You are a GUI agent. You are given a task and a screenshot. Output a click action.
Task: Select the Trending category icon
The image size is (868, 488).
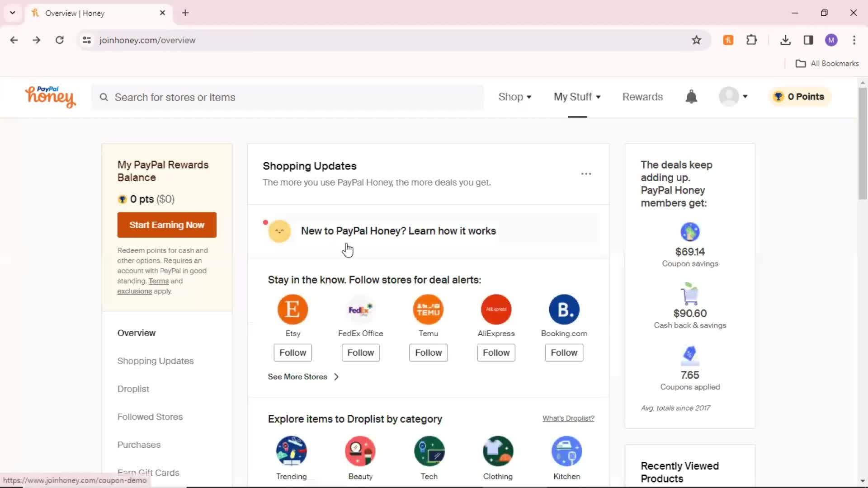point(292,451)
